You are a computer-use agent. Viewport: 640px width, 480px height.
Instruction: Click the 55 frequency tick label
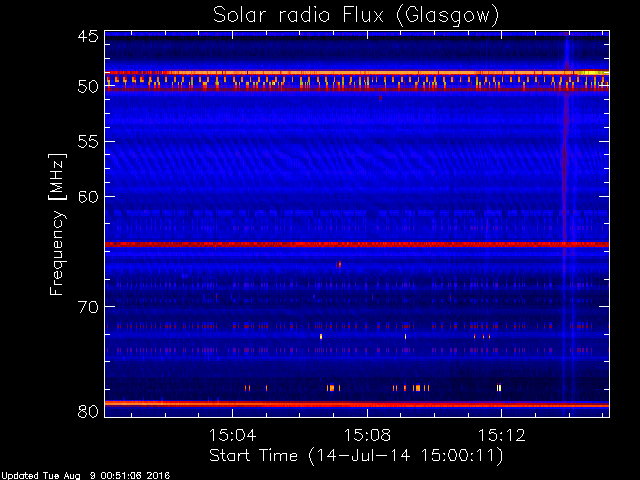point(88,142)
